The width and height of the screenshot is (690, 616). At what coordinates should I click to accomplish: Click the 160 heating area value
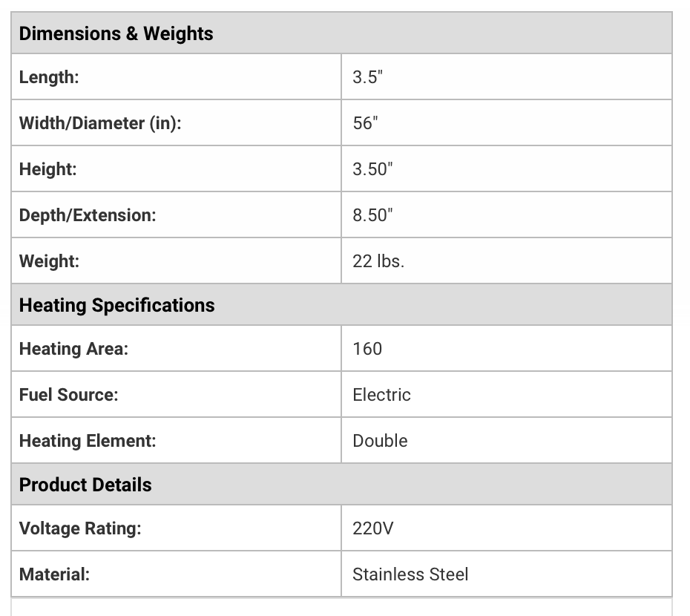tap(367, 349)
